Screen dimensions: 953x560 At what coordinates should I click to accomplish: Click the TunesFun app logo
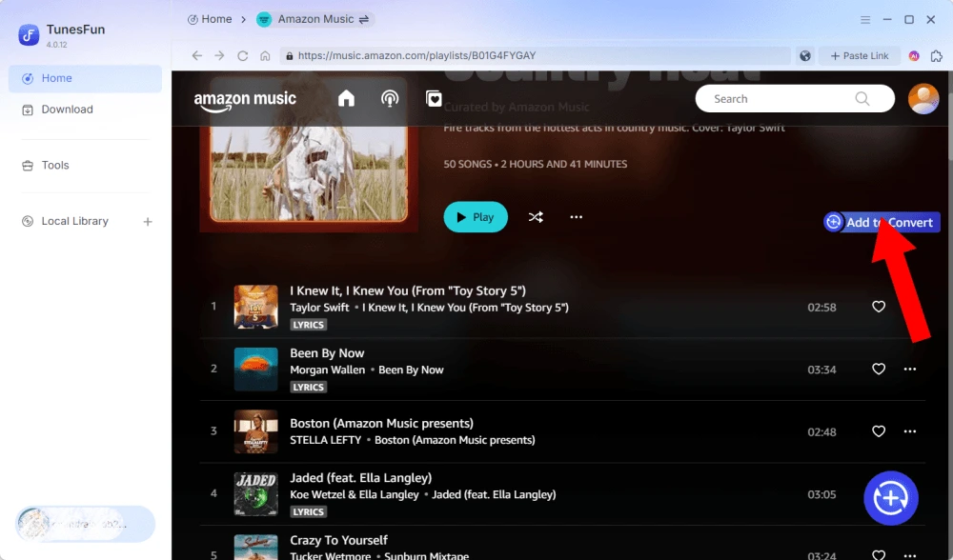coord(29,34)
